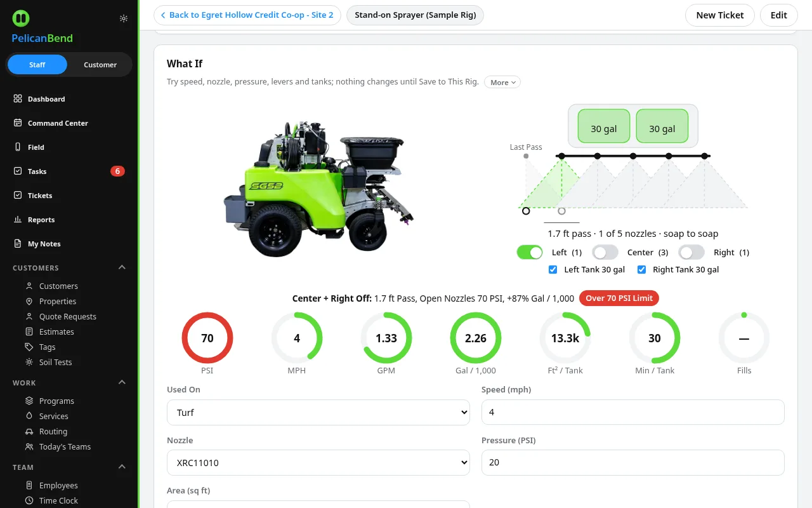Collapse the Customers sidebar section
Image resolution: width=812 pixels, height=508 pixels.
[x=122, y=268]
